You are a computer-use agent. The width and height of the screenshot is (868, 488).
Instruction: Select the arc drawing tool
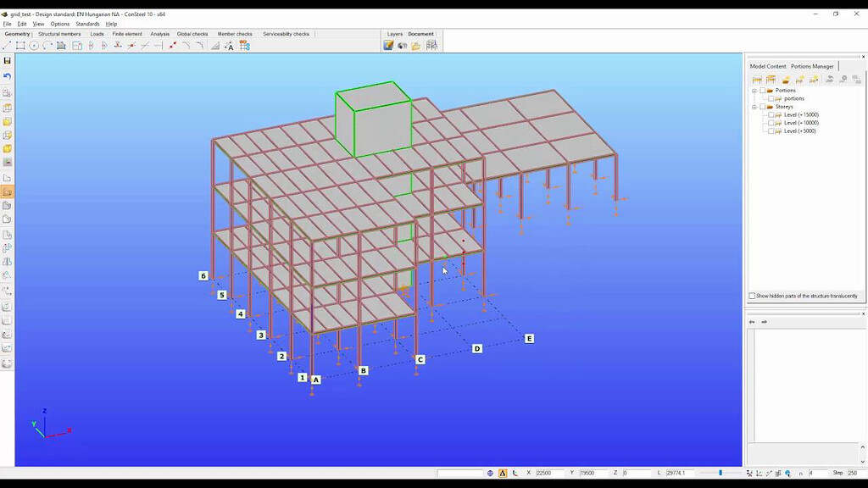pos(45,44)
